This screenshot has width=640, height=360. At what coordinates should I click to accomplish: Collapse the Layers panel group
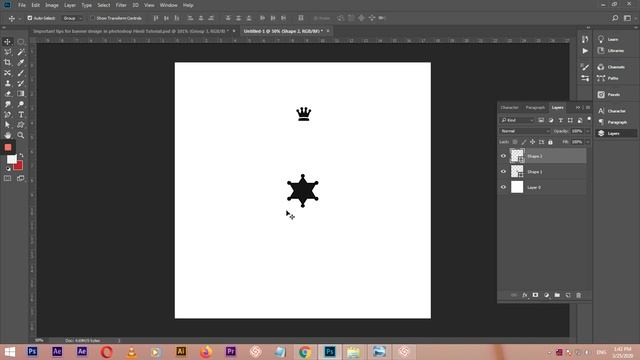coord(578,107)
